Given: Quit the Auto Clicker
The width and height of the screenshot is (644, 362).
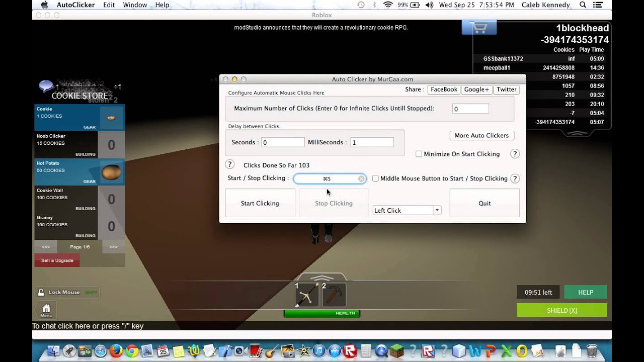Looking at the screenshot, I should (x=485, y=203).
